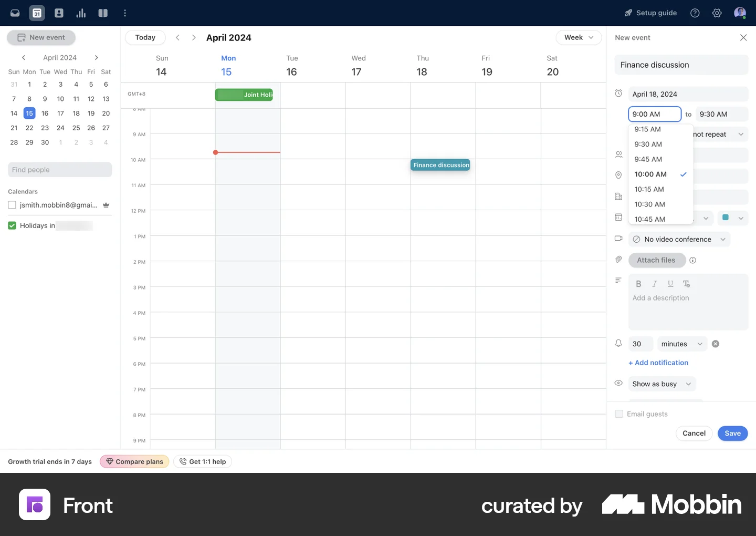Click the location pin icon
The image size is (756, 536).
tap(618, 176)
